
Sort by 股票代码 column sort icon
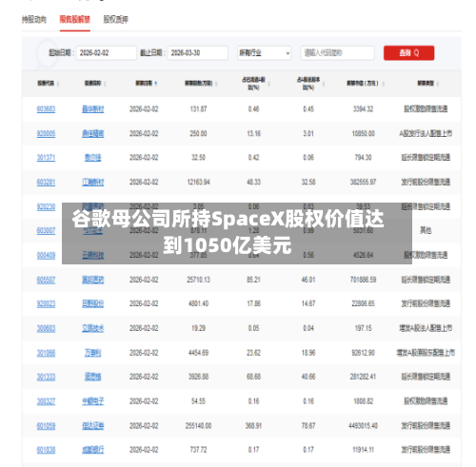tap(58, 84)
